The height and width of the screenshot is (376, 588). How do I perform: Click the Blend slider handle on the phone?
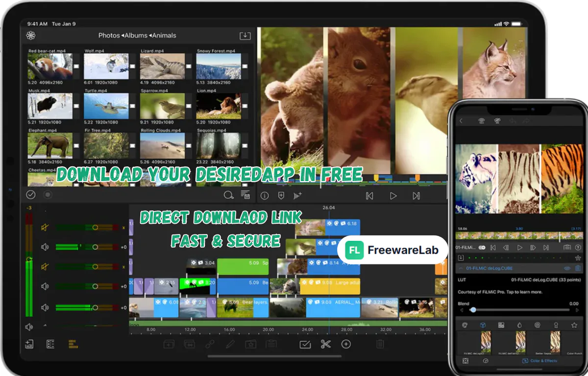473,310
